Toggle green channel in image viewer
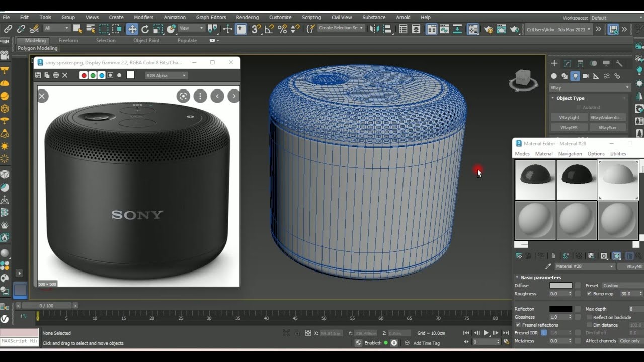 tap(93, 75)
